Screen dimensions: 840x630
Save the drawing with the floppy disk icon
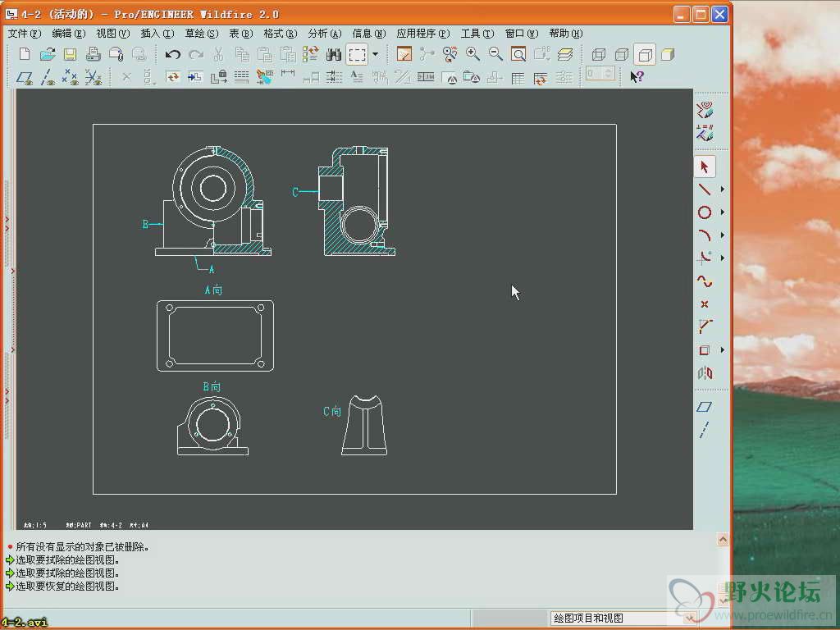pos(71,54)
